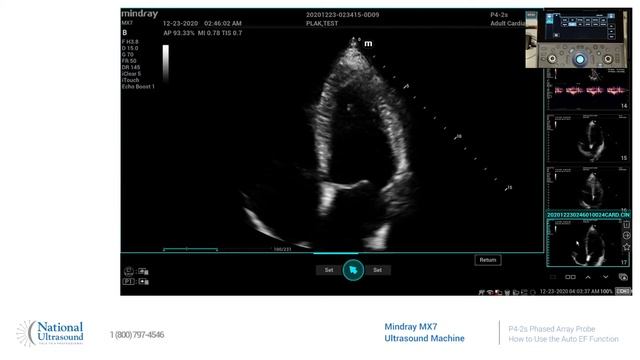The image size is (640, 360).
Task: Click the selected clip file name label
Action: (588, 215)
